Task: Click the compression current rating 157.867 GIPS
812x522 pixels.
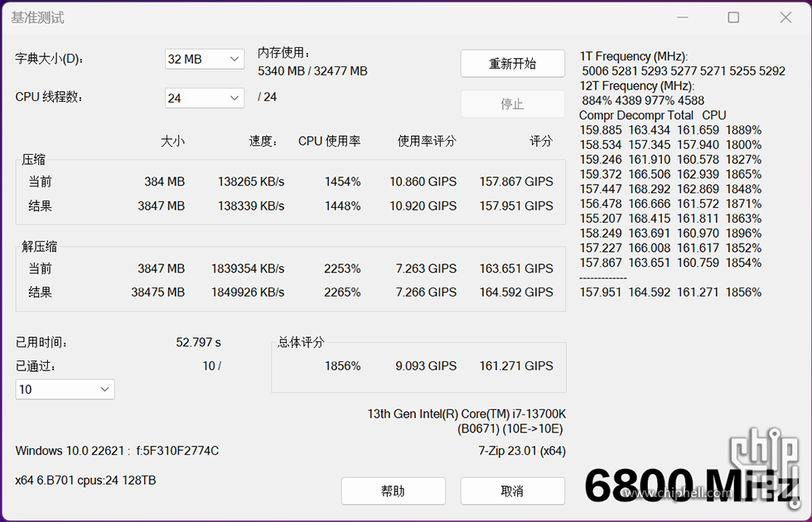Action: (x=516, y=181)
